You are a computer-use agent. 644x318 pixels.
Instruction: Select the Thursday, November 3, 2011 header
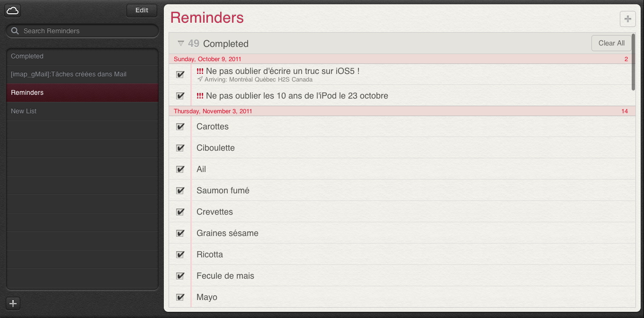pyautogui.click(x=402, y=111)
